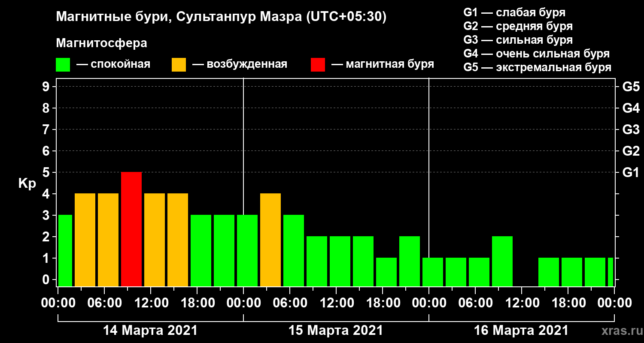Screen dimensions: 644x343
Task: Click 'G4 — очень сильная буря' description
Action: click(537, 54)
